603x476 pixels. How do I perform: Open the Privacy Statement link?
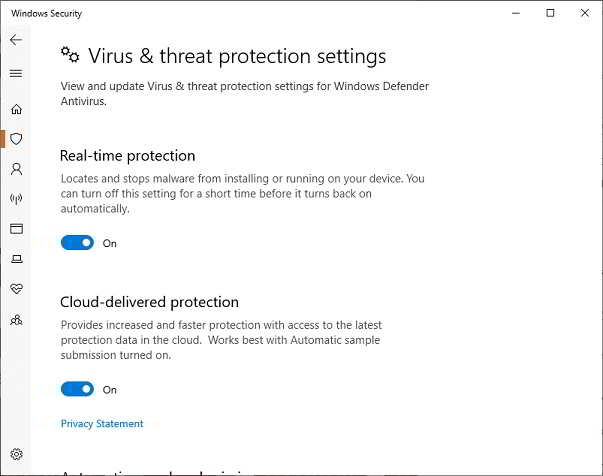click(x=102, y=424)
